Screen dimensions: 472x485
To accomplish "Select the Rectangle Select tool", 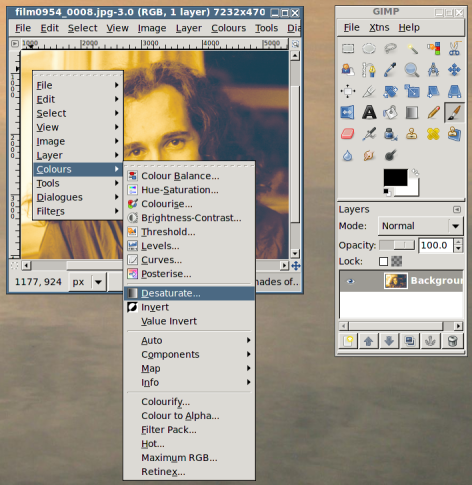I will coord(348,49).
